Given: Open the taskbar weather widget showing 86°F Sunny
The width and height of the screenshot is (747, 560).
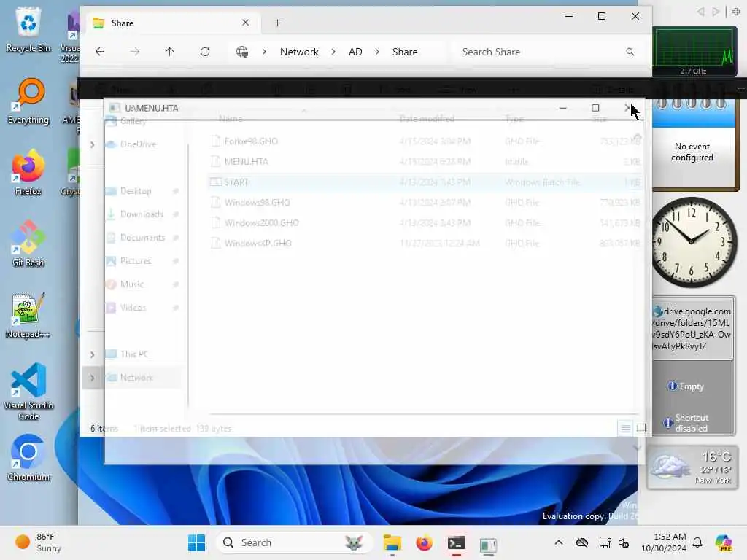Looking at the screenshot, I should click(38, 542).
